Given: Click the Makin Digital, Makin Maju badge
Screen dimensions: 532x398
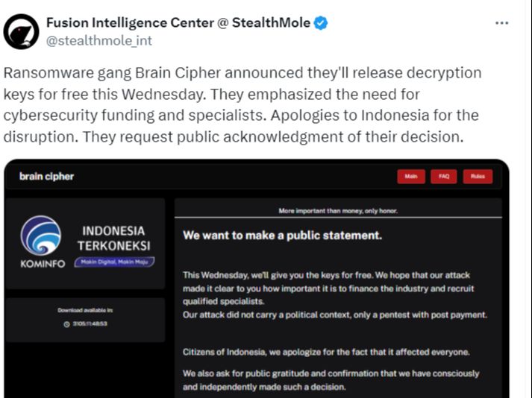Looking at the screenshot, I should [x=114, y=262].
